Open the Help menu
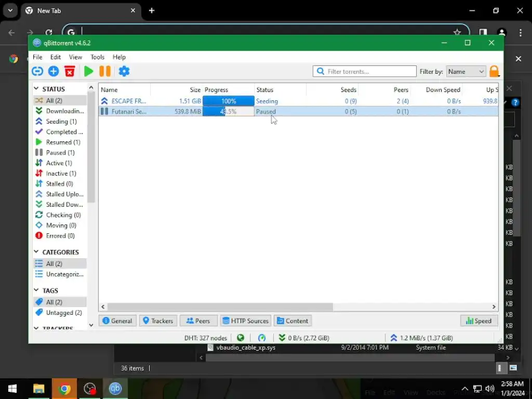 point(119,57)
